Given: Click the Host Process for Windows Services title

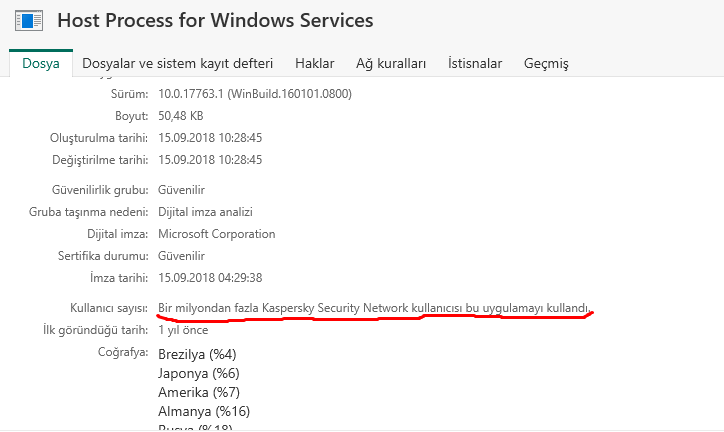Looking at the screenshot, I should 215,20.
